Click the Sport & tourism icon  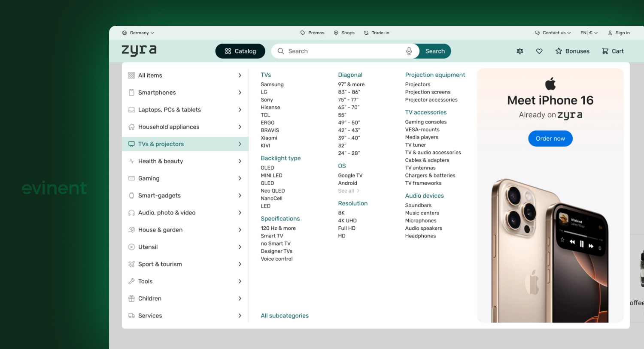pos(131,264)
